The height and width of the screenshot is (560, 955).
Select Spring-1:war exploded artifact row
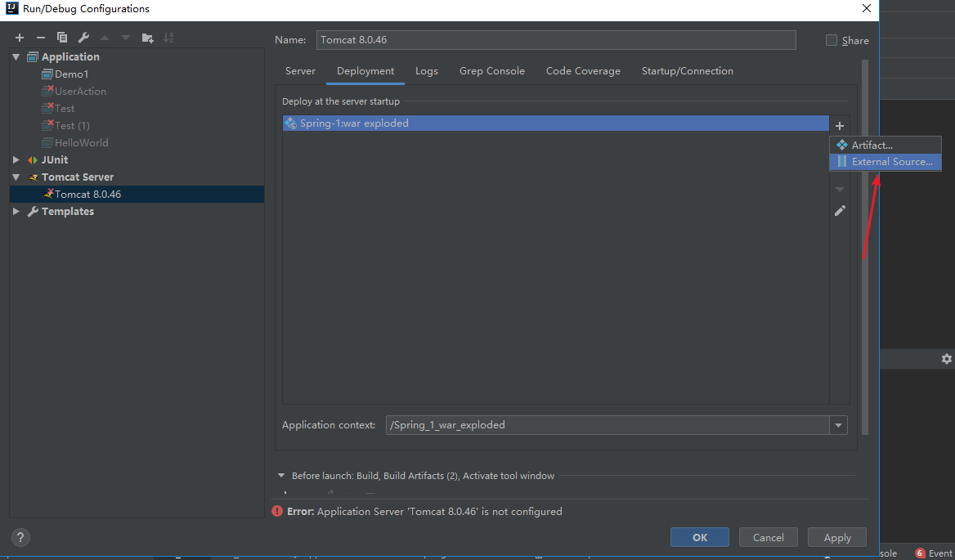[555, 123]
